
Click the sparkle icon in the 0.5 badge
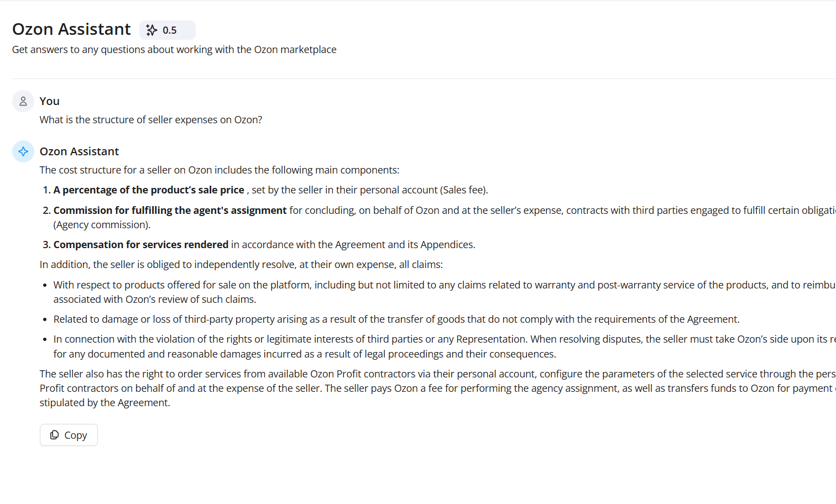(151, 30)
